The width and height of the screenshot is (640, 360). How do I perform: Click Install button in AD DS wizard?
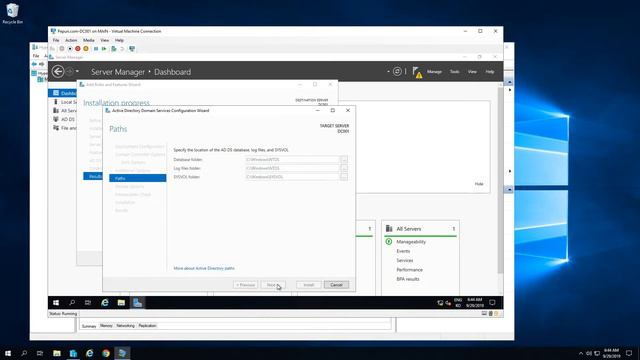[x=309, y=284]
